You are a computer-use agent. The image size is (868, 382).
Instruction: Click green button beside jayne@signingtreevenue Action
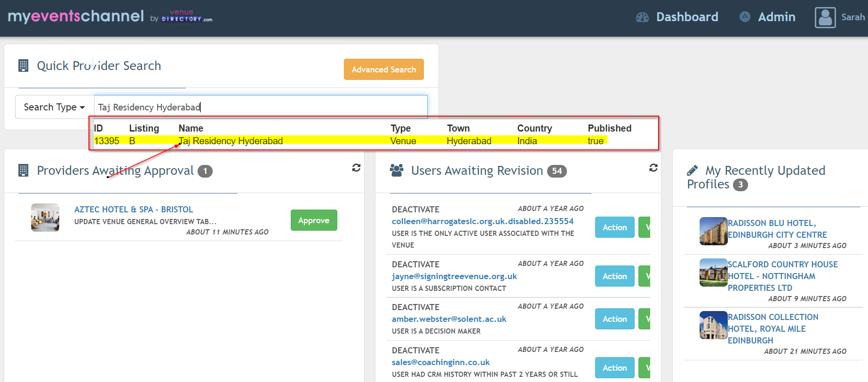[x=645, y=276]
